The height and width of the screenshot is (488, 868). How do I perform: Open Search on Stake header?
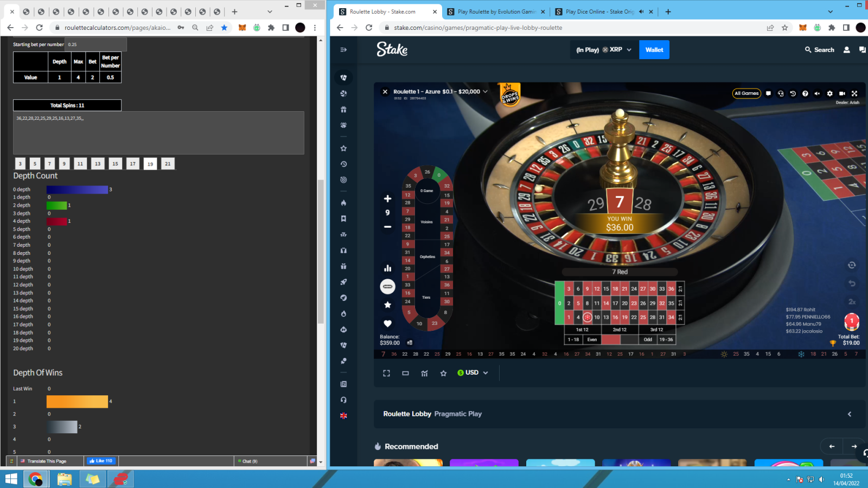coord(819,50)
